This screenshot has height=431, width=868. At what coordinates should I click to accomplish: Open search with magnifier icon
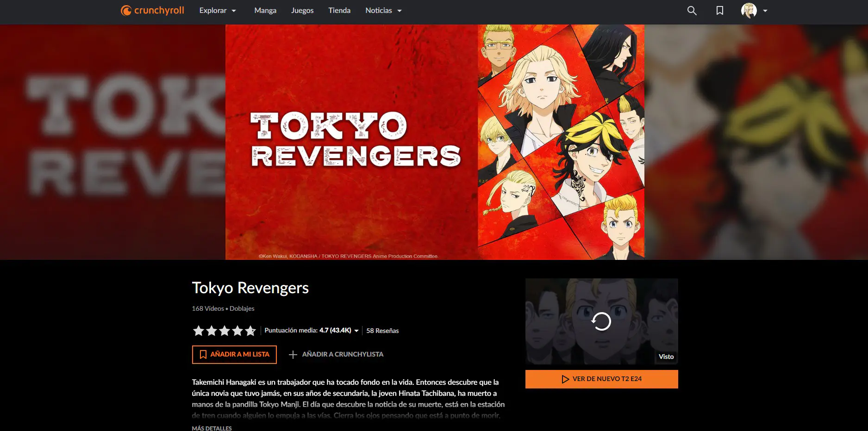[x=692, y=10]
